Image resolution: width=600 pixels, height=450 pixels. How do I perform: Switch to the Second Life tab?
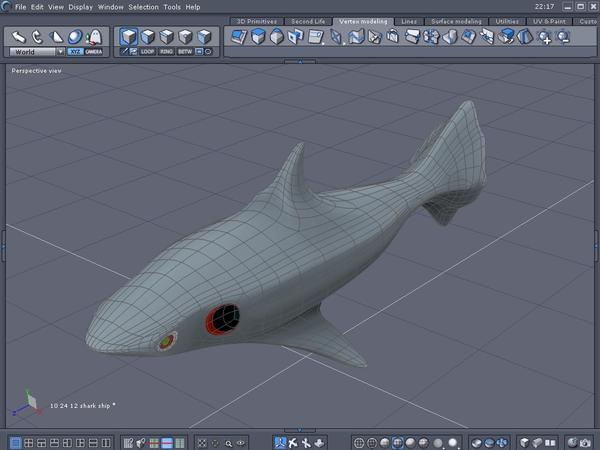(308, 21)
